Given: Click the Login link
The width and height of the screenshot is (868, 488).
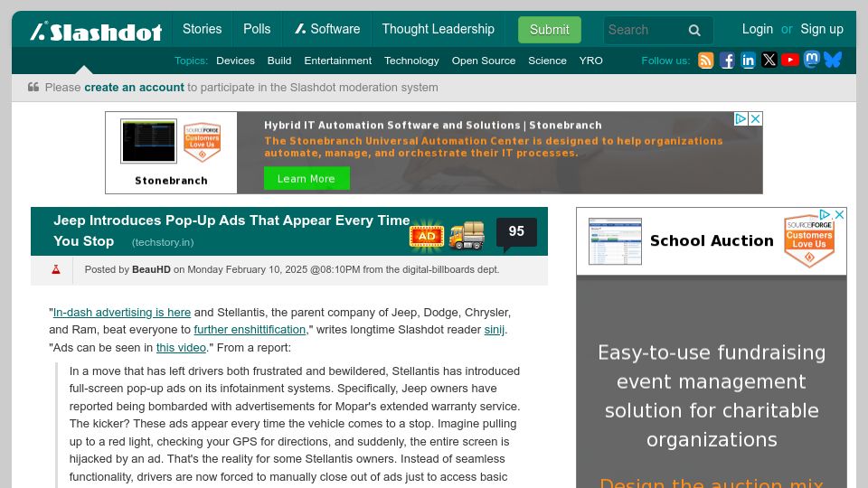Looking at the screenshot, I should (x=758, y=29).
